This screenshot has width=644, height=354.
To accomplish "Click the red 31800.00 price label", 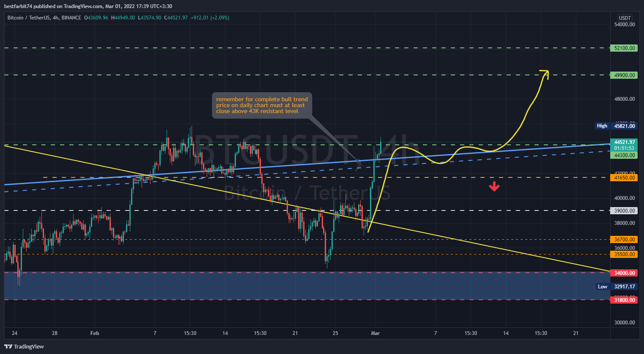I will point(624,300).
